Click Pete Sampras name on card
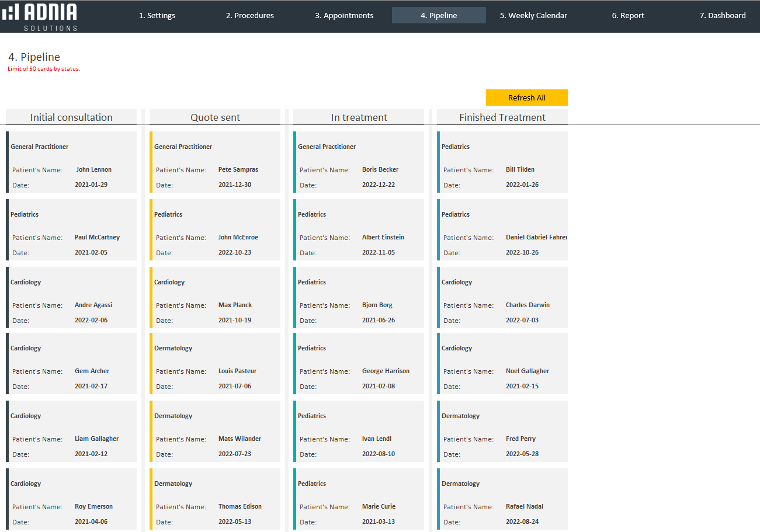Image resolution: width=760 pixels, height=532 pixels. (x=238, y=169)
